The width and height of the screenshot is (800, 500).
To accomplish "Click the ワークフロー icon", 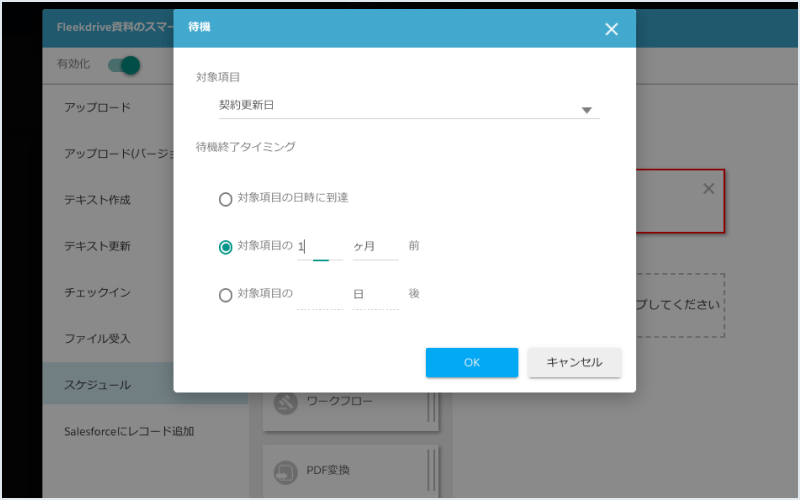I will (286, 403).
